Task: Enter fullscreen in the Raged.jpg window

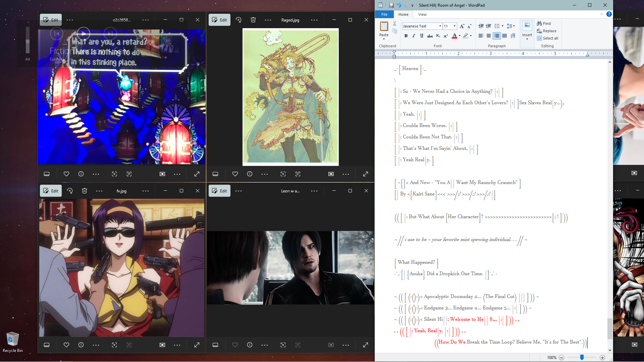Action: 366,174
